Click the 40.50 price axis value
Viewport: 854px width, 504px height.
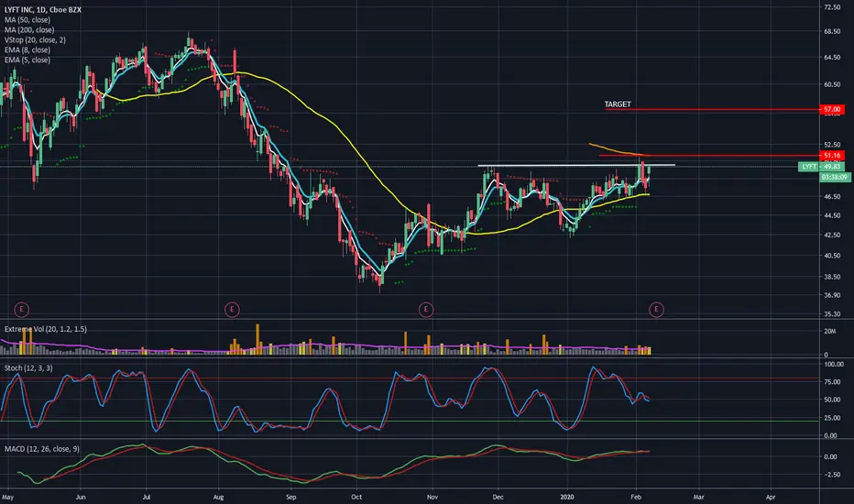point(832,256)
